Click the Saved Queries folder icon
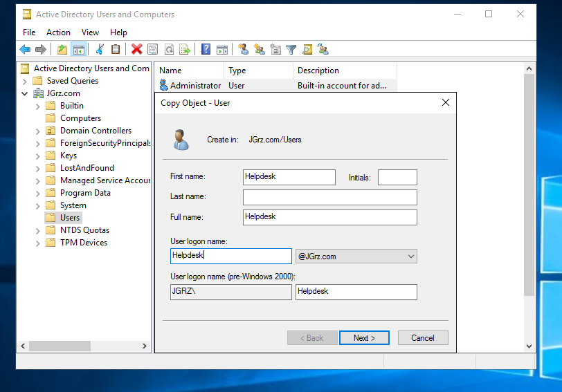 pos(37,81)
